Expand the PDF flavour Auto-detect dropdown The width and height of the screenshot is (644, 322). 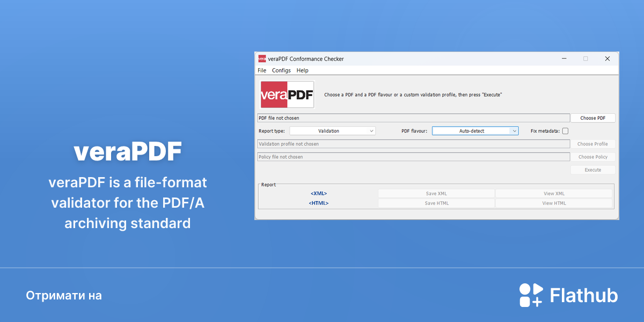coord(475,131)
